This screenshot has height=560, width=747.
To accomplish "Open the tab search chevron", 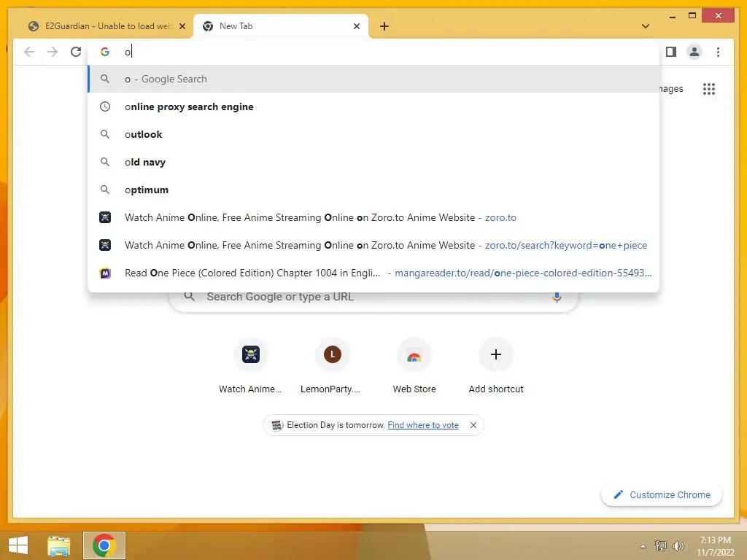I will tap(646, 26).
